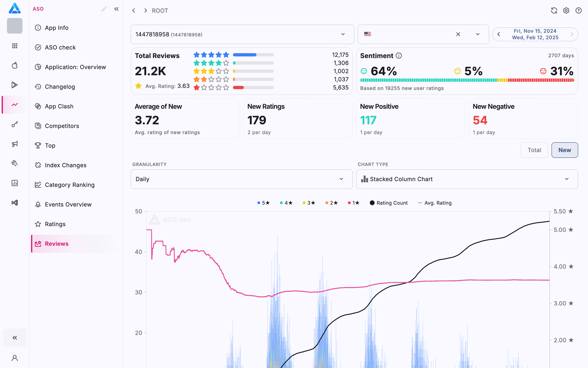Go to previous date range
Image resolution: width=588 pixels, height=368 pixels.
click(x=499, y=34)
